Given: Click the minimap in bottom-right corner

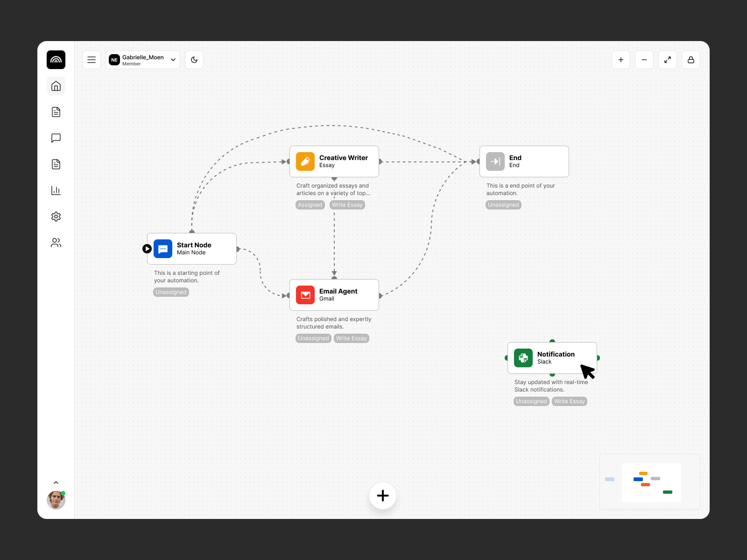Looking at the screenshot, I should click(650, 482).
